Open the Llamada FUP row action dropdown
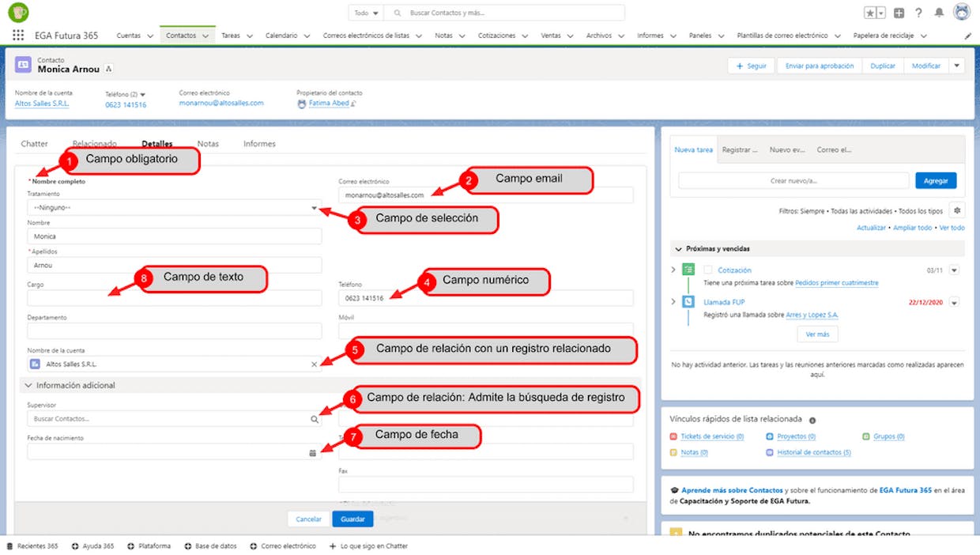This screenshot has height=555, width=980. pos(954,303)
